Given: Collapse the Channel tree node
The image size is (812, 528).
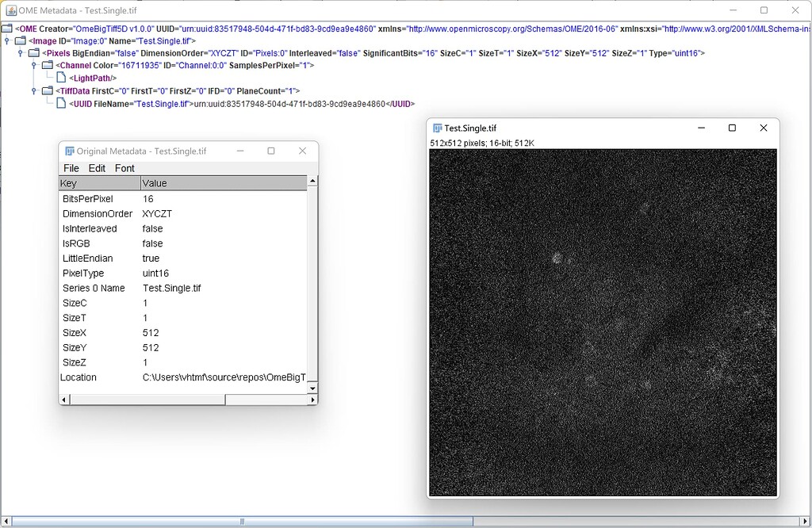Looking at the screenshot, I should pyautogui.click(x=33, y=64).
